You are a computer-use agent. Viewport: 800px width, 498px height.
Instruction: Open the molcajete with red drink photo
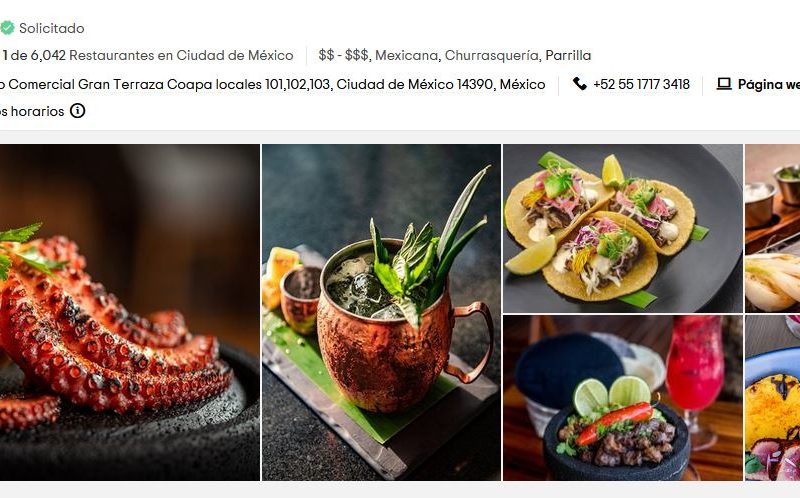622,397
